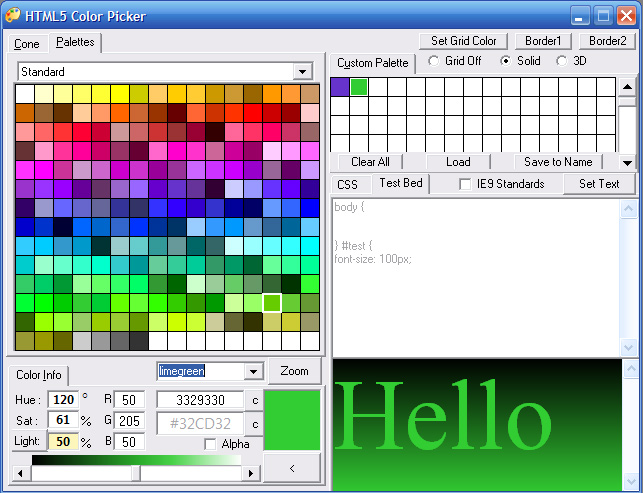Click the left chevron button under preview swatch

click(x=292, y=468)
